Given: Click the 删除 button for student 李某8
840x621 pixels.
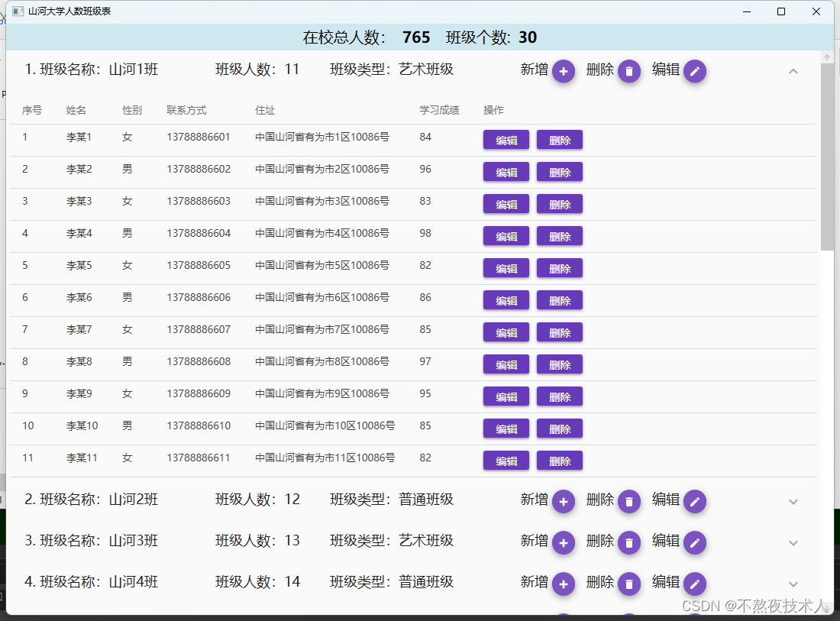Looking at the screenshot, I should coord(559,364).
